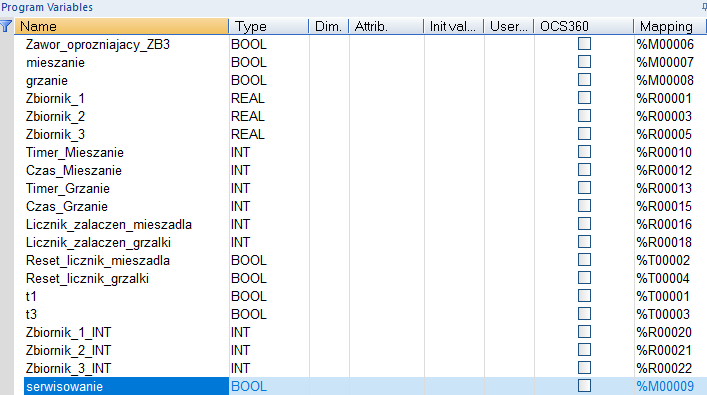Viewport: 707px width, 395px height.
Task: Click mapping cell %R00010
Action: [664, 153]
